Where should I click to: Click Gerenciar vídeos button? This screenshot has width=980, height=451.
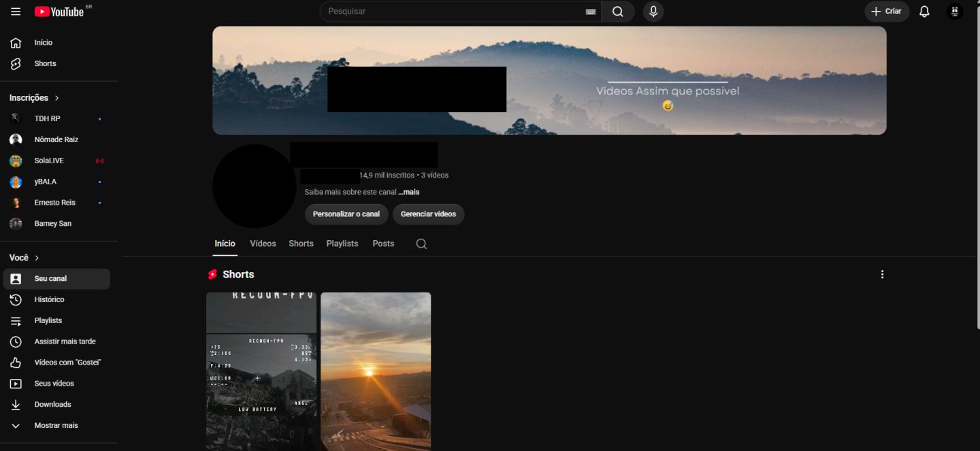click(x=429, y=214)
